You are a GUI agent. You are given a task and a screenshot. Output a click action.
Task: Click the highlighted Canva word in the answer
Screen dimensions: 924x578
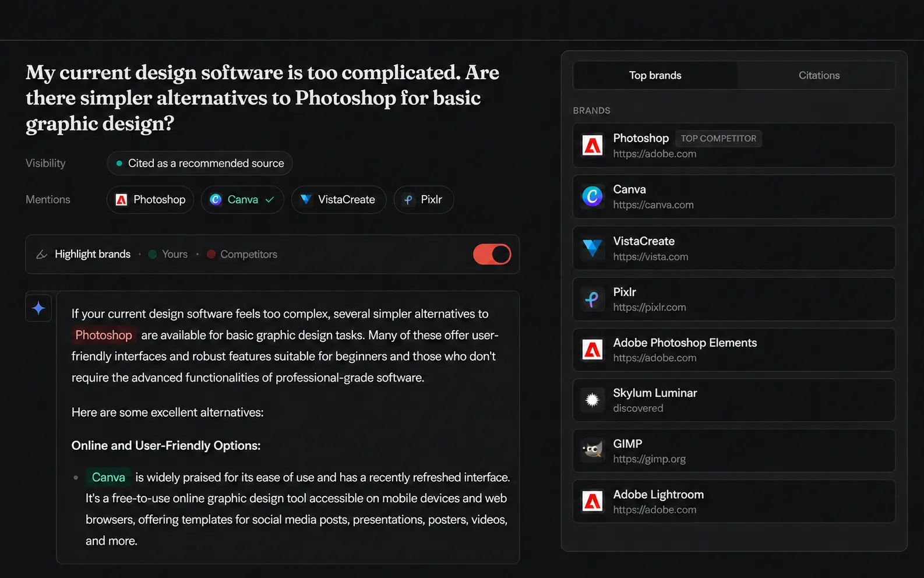coord(108,477)
